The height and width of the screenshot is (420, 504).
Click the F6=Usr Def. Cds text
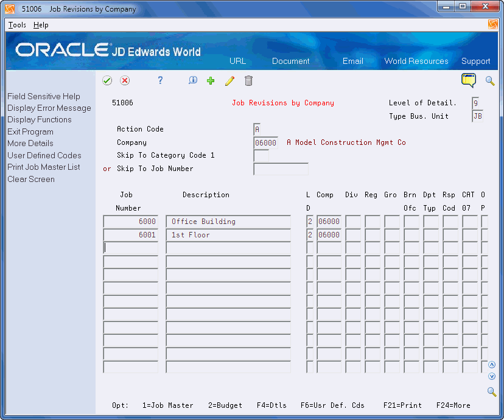pos(332,405)
